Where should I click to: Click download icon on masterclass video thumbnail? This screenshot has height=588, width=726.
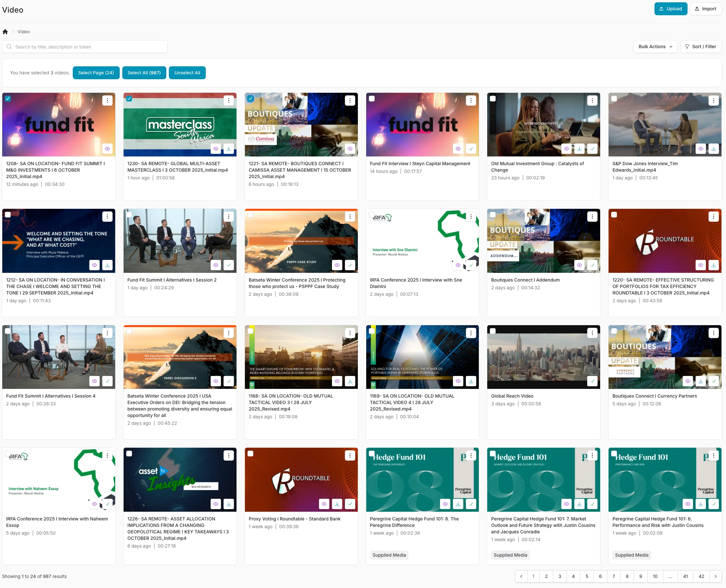(229, 149)
